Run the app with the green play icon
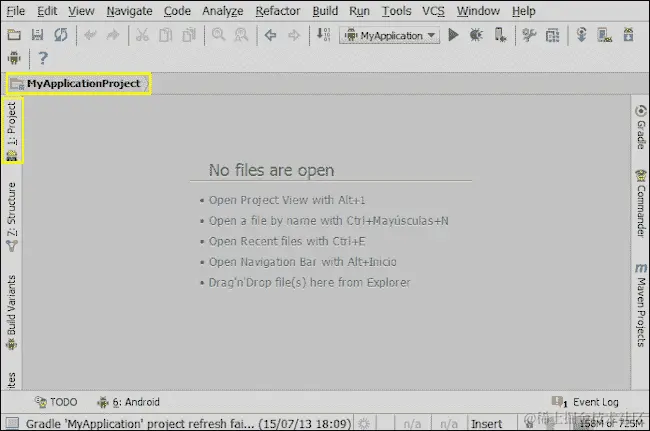The image size is (650, 431). 454,35
